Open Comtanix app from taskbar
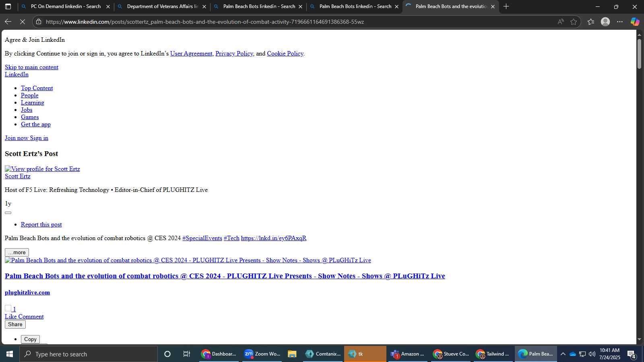Image resolution: width=644 pixels, height=362 pixels. pyautogui.click(x=323, y=354)
